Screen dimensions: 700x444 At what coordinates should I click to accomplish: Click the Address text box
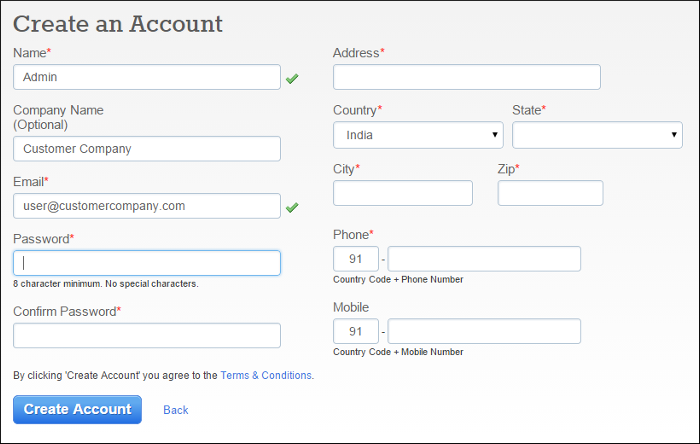point(466,77)
